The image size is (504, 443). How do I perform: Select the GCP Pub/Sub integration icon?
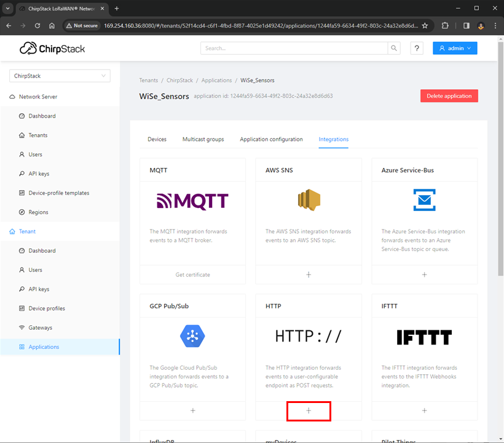192,336
